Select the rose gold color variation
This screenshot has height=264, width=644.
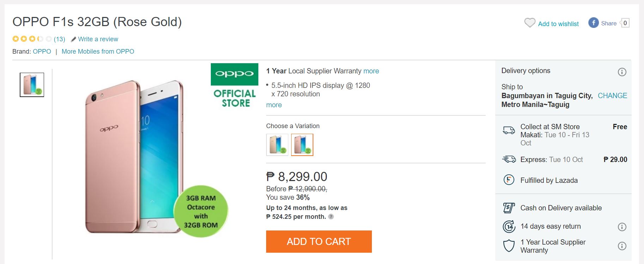click(302, 145)
